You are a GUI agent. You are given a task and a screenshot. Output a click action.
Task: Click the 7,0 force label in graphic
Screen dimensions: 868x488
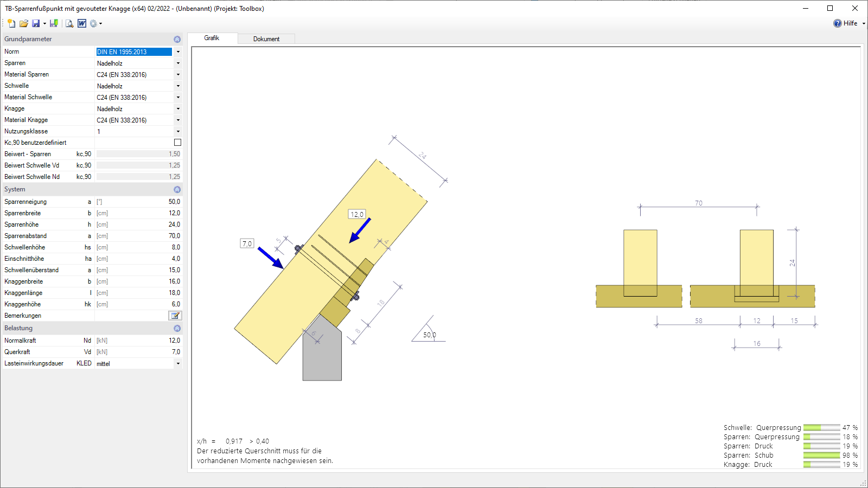click(247, 243)
